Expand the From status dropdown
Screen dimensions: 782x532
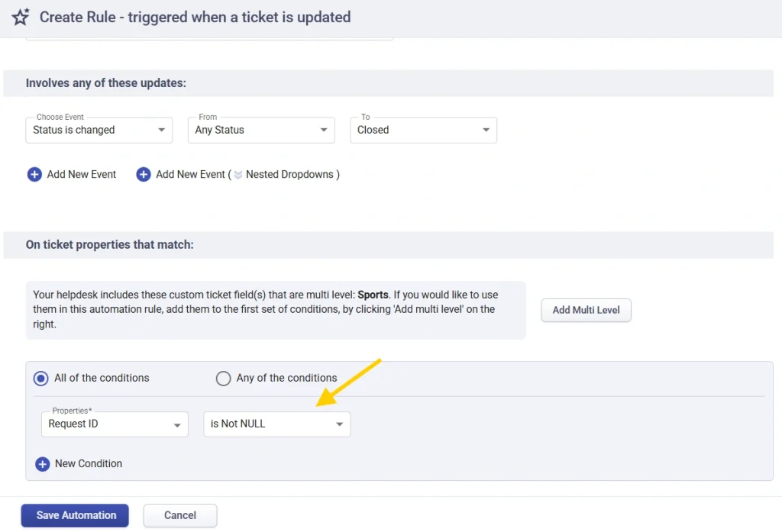pos(261,131)
